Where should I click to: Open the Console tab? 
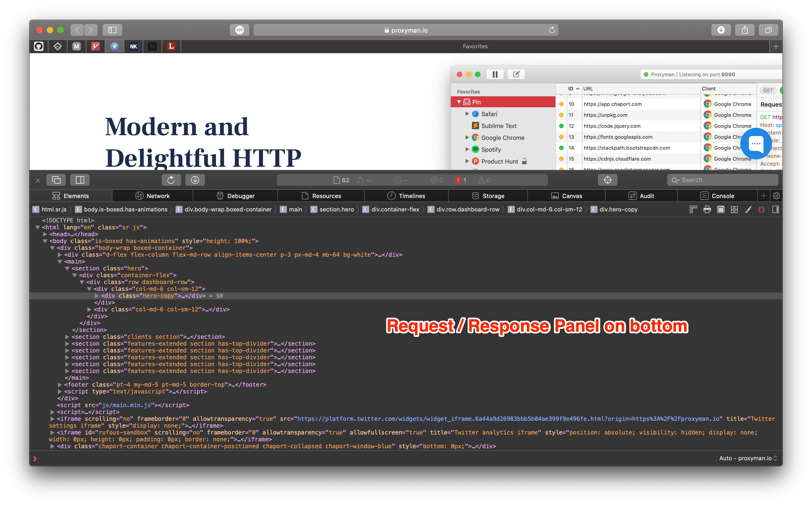click(x=717, y=196)
